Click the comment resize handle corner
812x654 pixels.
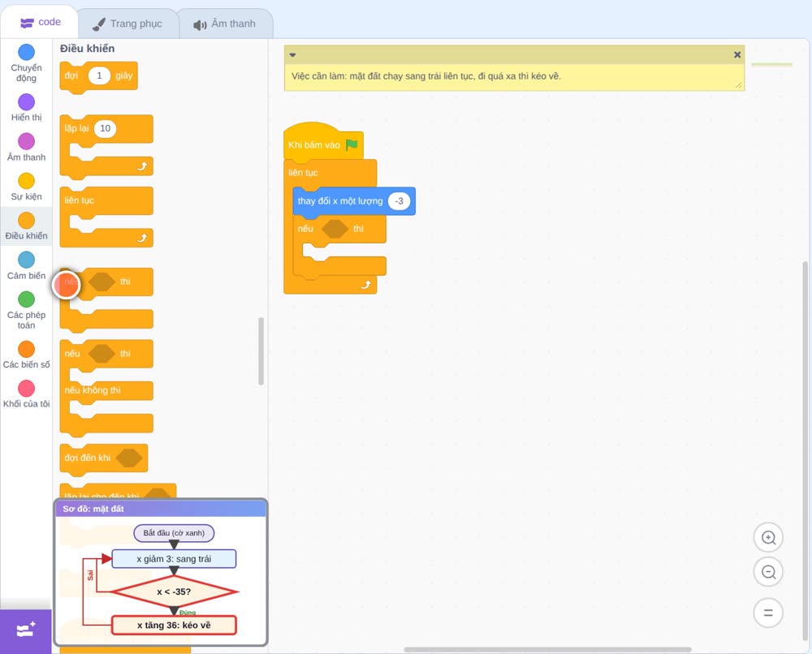point(738,85)
